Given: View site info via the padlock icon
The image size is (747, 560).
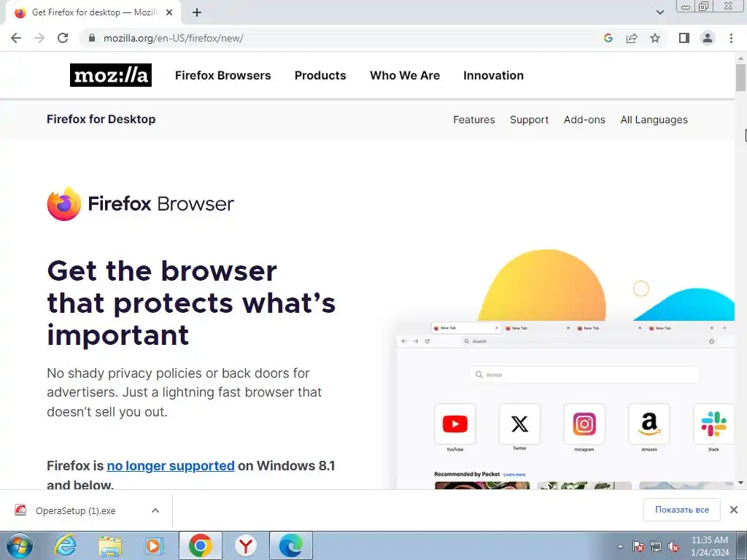Looking at the screenshot, I should 92,38.
